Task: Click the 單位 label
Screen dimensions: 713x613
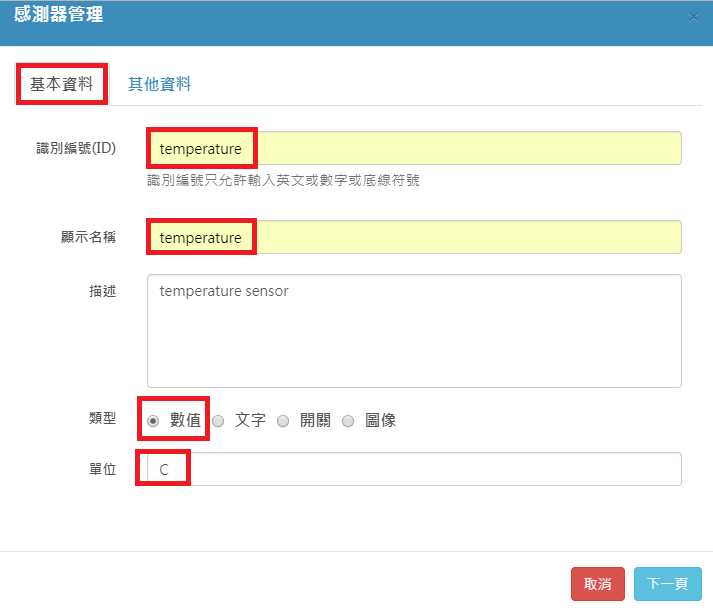Action: point(102,468)
